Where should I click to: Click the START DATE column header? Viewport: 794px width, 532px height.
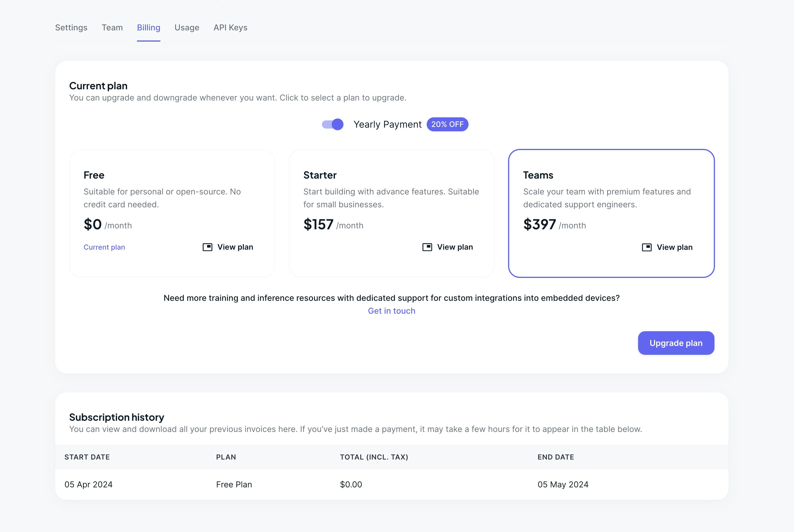coord(87,457)
